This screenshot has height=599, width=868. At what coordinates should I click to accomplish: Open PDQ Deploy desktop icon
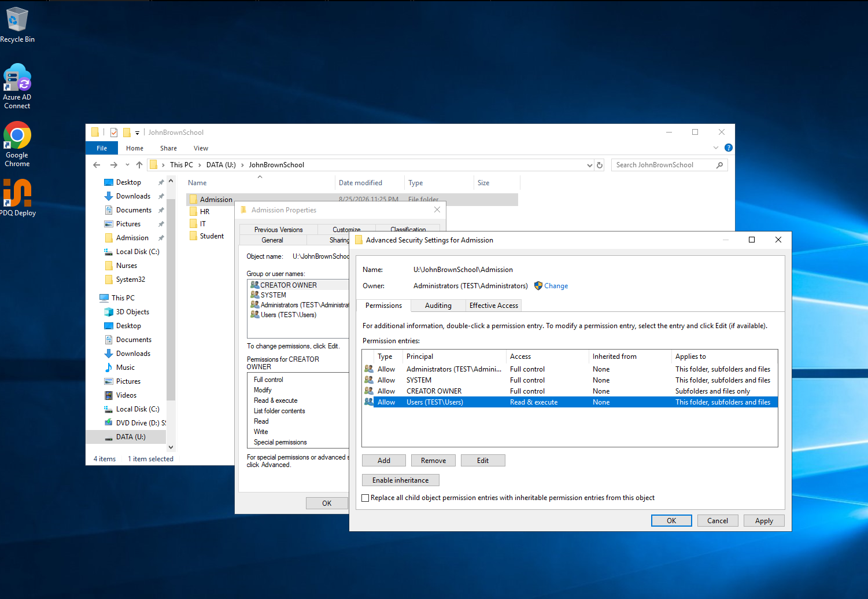tap(17, 197)
